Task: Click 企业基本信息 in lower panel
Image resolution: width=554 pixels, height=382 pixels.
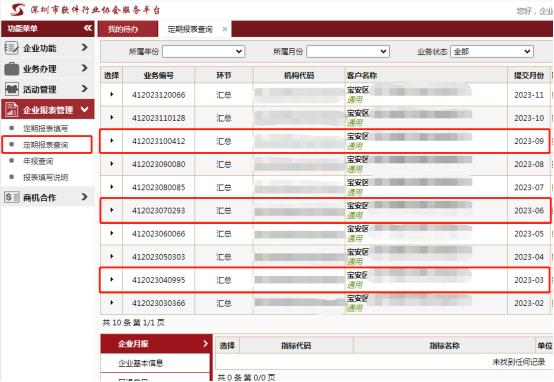Action: coord(141,363)
